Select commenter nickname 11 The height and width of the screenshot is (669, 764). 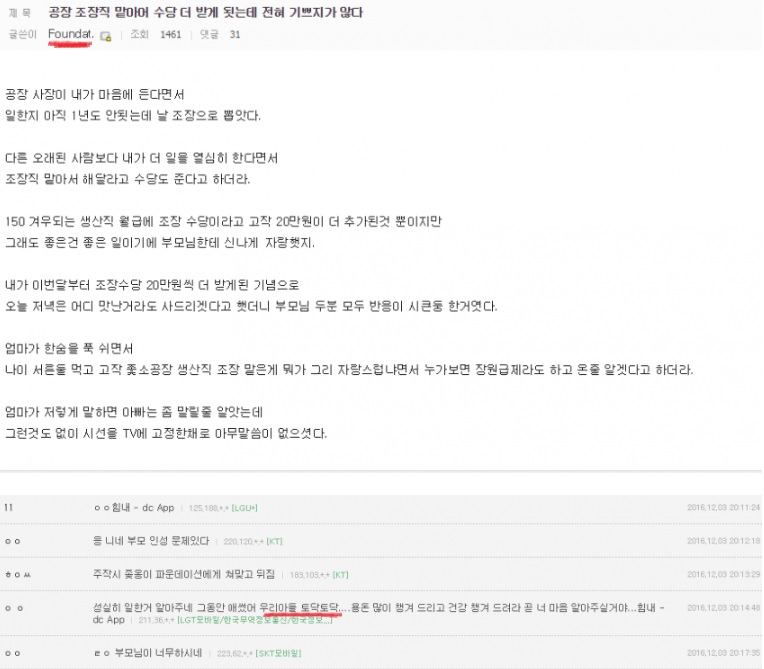pyautogui.click(x=8, y=507)
